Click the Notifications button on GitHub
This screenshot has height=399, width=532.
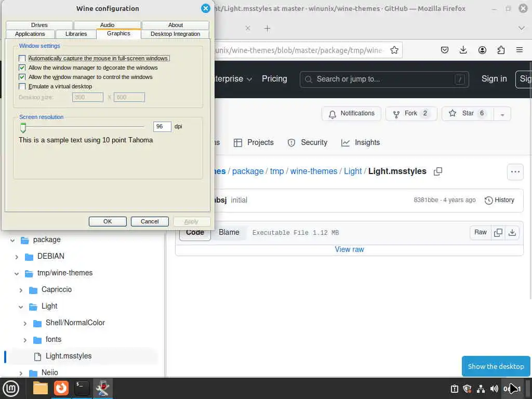[x=351, y=114]
